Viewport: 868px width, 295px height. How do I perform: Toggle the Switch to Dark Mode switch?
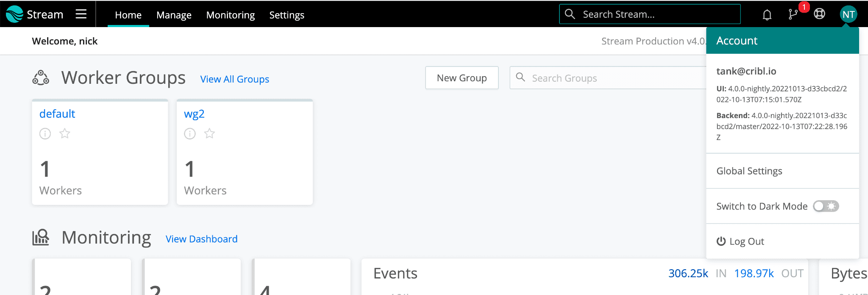[826, 206]
